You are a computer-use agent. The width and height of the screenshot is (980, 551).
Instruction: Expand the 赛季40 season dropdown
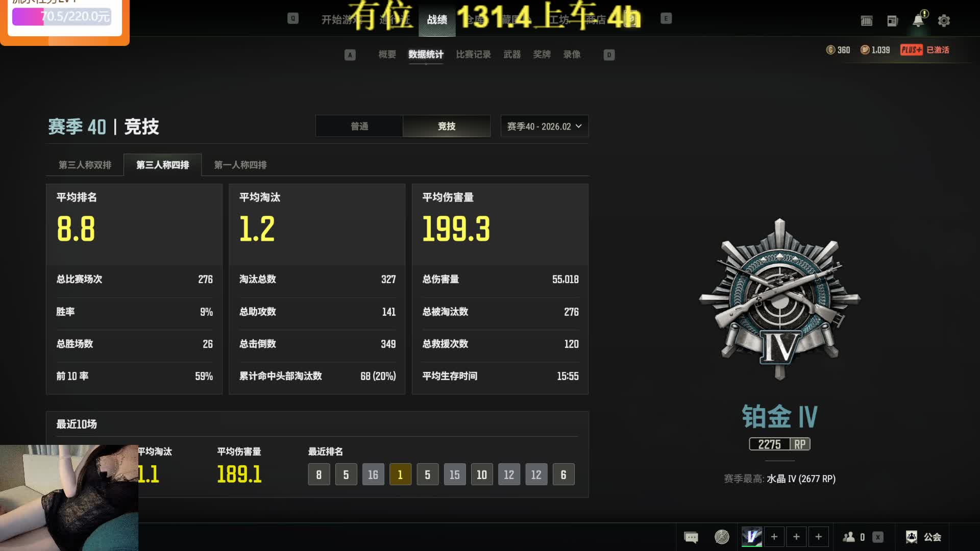click(x=544, y=126)
